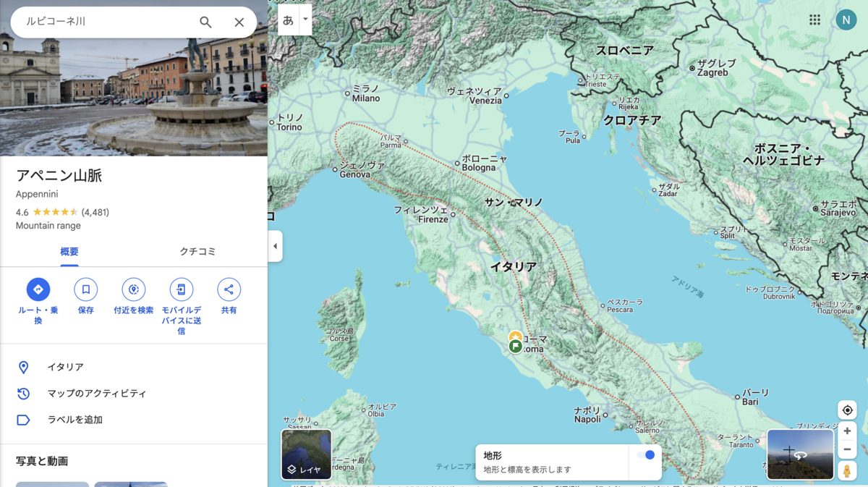Click the スプリト Split label
Image resolution: width=868 pixels, height=487 pixels.
(x=734, y=232)
